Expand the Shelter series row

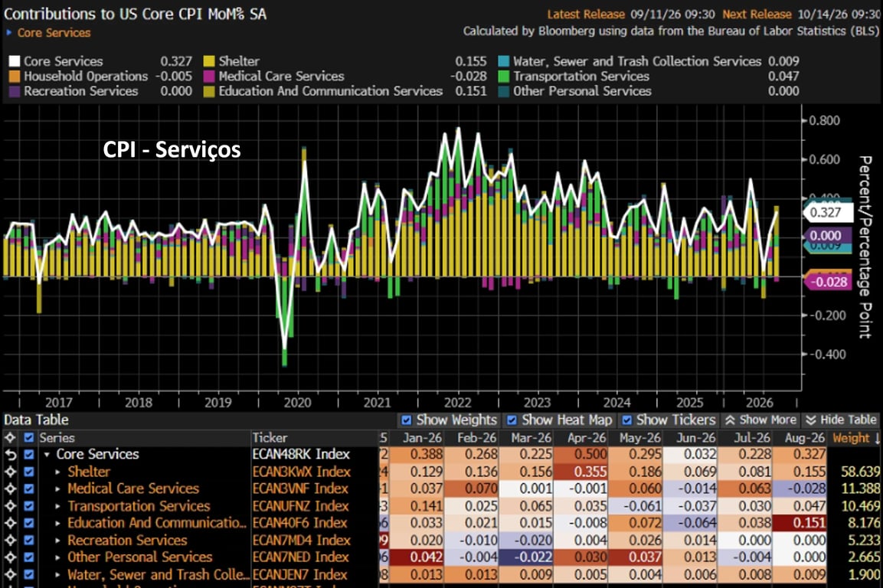58,472
